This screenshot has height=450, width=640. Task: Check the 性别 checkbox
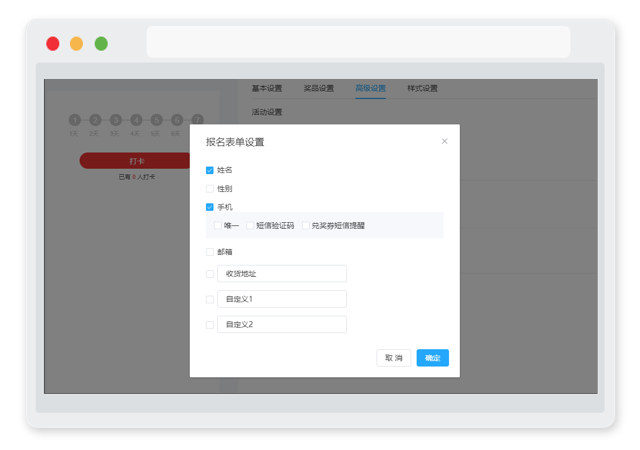tap(210, 189)
